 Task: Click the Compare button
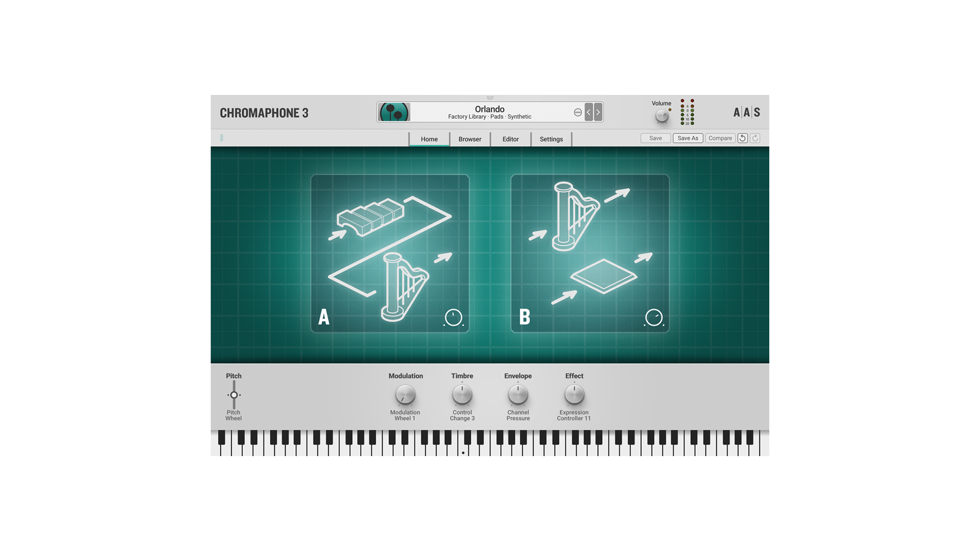click(720, 138)
